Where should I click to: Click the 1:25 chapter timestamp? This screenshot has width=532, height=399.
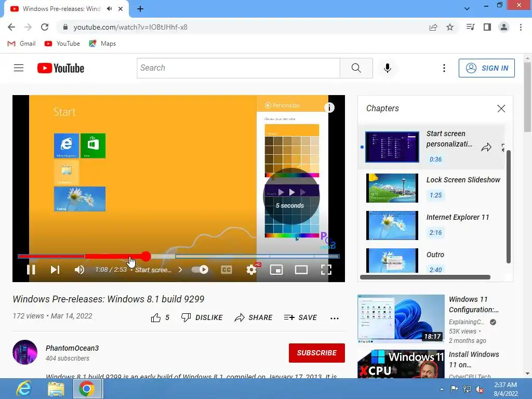[x=436, y=195]
